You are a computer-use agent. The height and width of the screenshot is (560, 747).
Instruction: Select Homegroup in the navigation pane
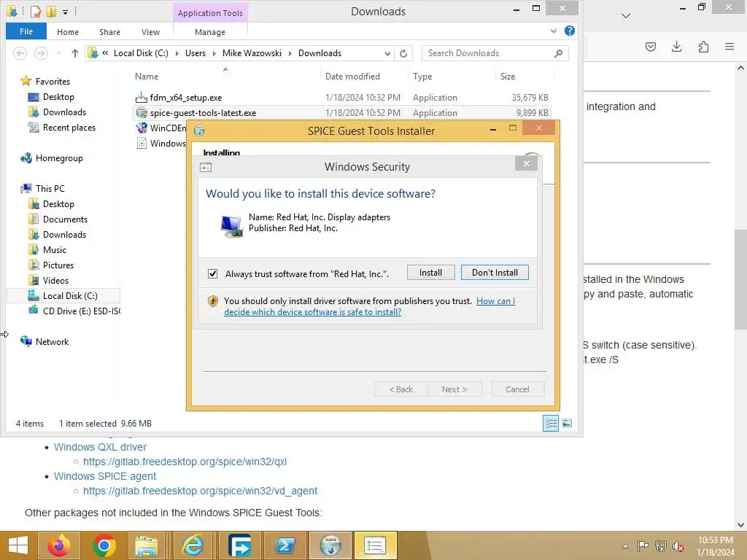(x=59, y=158)
